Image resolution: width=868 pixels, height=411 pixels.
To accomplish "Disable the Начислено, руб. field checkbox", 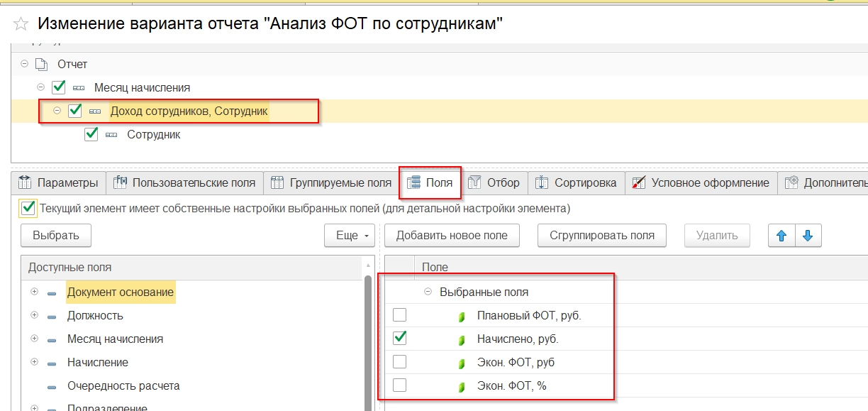I will [x=400, y=339].
